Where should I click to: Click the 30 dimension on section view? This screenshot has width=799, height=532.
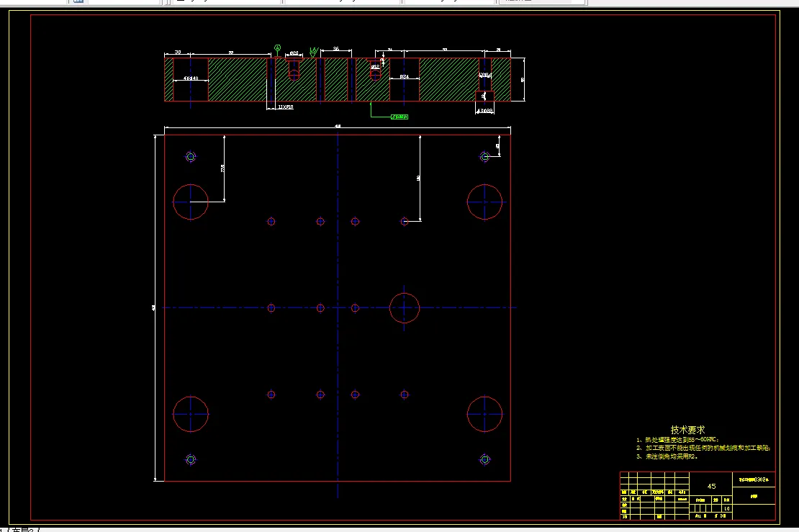pyautogui.click(x=178, y=52)
